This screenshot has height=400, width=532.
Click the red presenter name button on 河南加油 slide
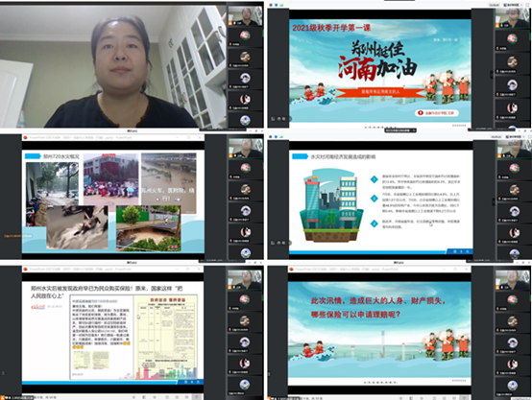436,113
